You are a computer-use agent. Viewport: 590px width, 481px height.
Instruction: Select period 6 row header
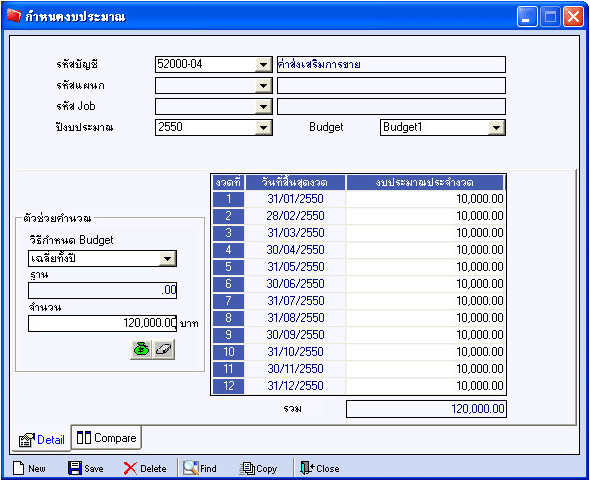[x=228, y=284]
